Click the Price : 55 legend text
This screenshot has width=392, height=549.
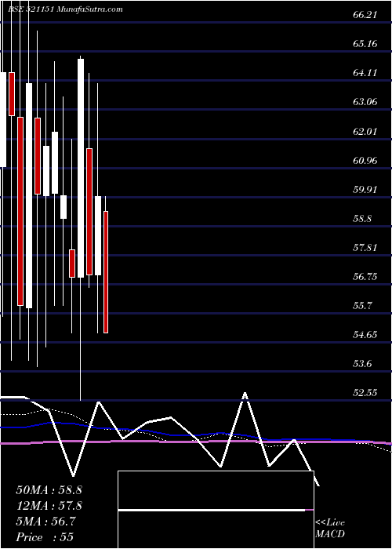[45, 537]
